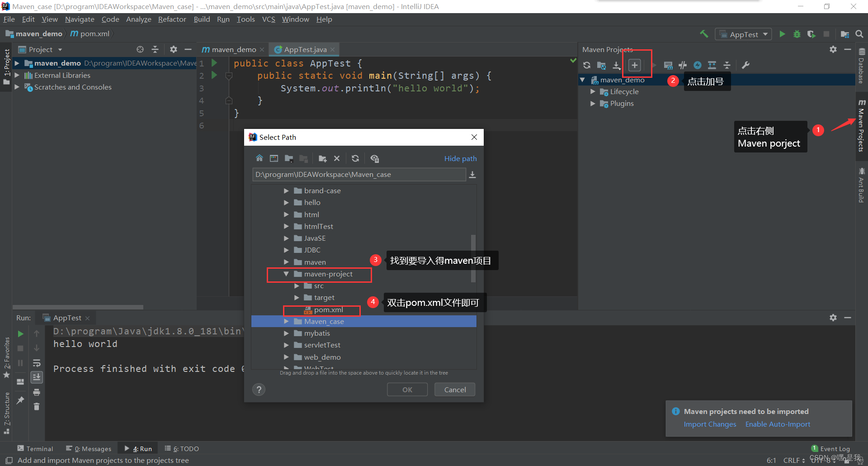The image size is (868, 466).
Task: Open the 6: TODO tool window tab
Action: [182, 448]
